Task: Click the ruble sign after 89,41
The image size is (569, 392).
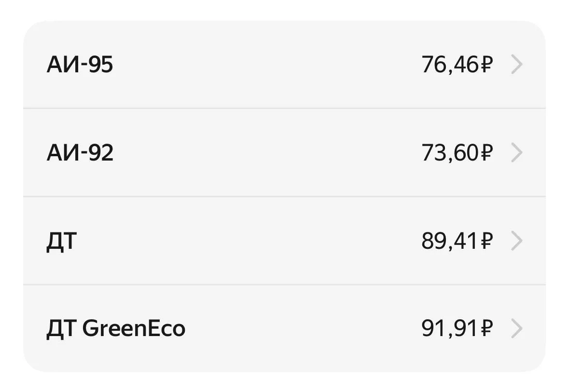Action: 486,241
